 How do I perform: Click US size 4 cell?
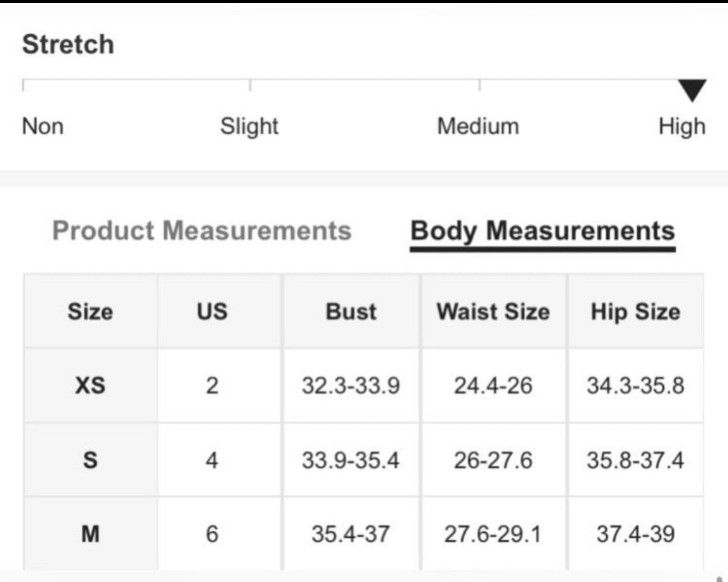212,460
